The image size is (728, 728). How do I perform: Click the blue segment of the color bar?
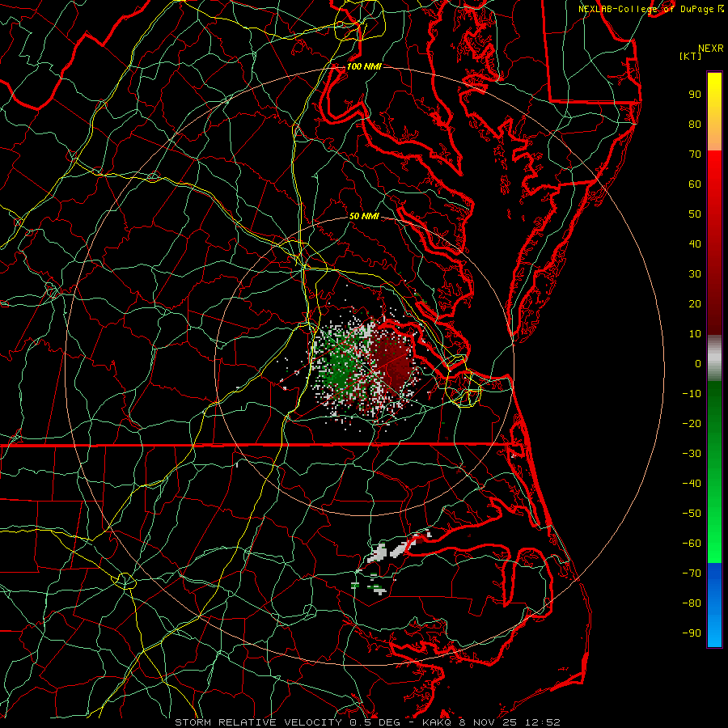(714, 605)
